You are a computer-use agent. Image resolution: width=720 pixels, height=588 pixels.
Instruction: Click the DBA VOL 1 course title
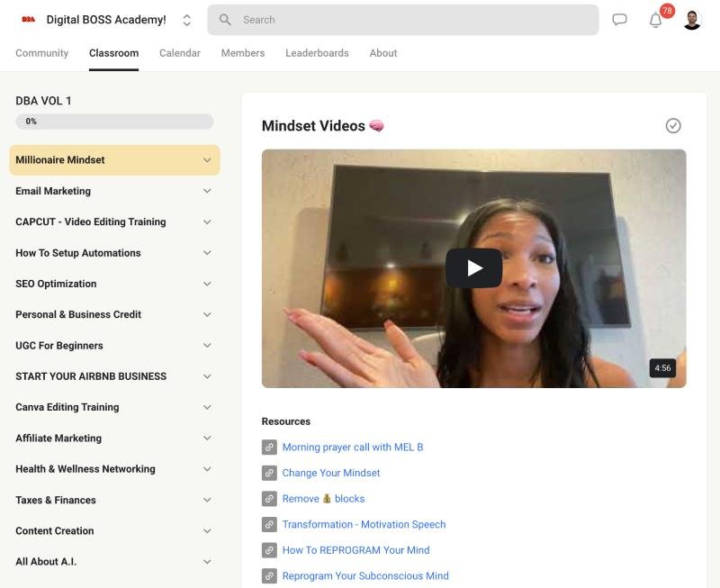(x=43, y=101)
